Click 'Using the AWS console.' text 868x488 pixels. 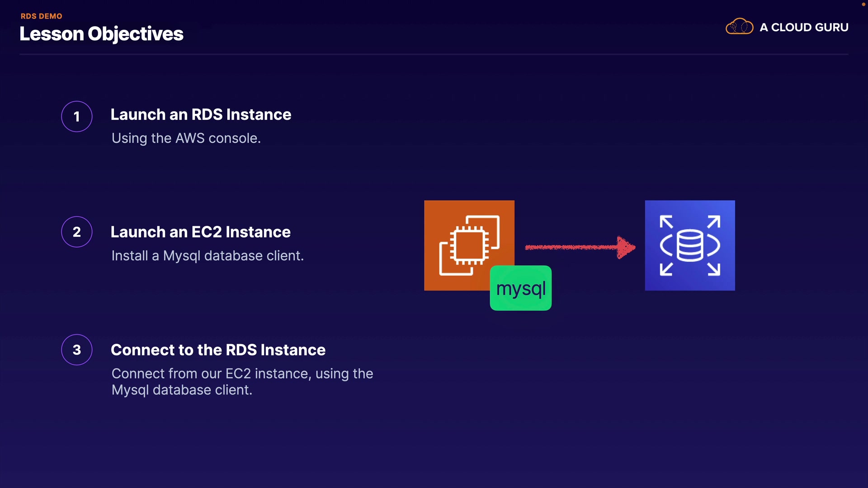186,138
